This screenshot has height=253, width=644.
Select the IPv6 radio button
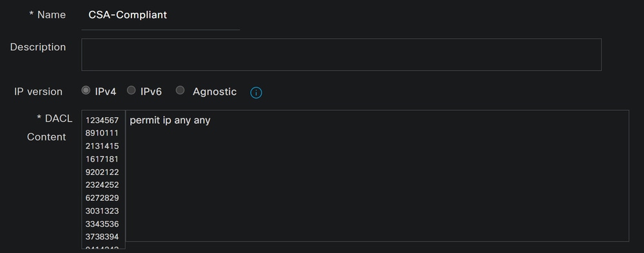pyautogui.click(x=131, y=90)
